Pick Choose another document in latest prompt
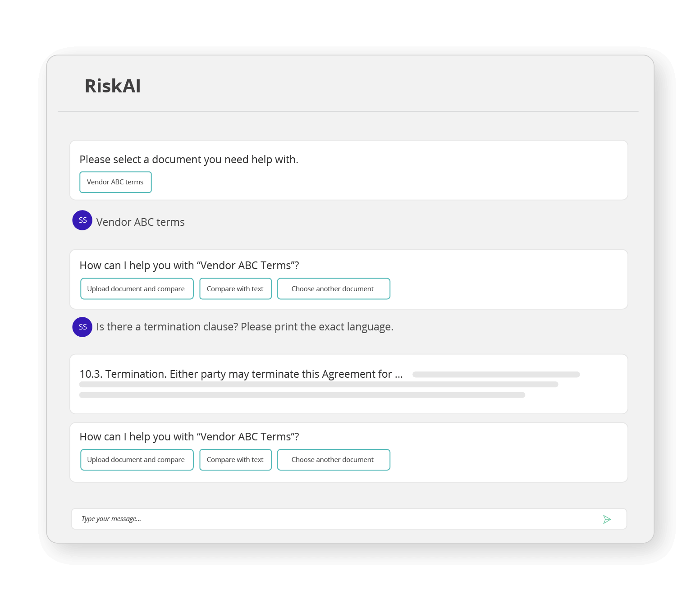Image resolution: width=700 pixels, height=595 pixels. coord(333,459)
